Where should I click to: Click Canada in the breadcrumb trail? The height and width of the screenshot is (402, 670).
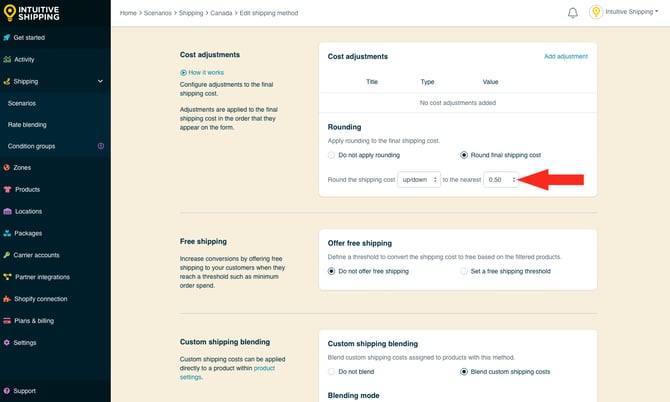click(222, 13)
